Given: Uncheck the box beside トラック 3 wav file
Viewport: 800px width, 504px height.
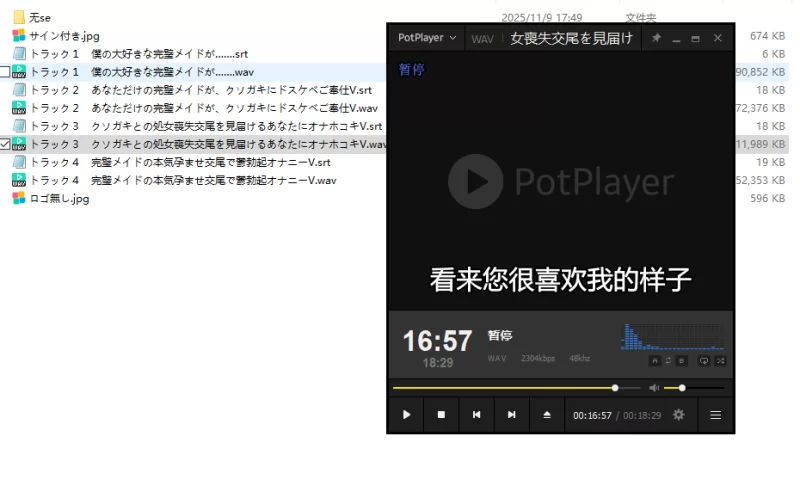Looking at the screenshot, I should click(x=5, y=144).
